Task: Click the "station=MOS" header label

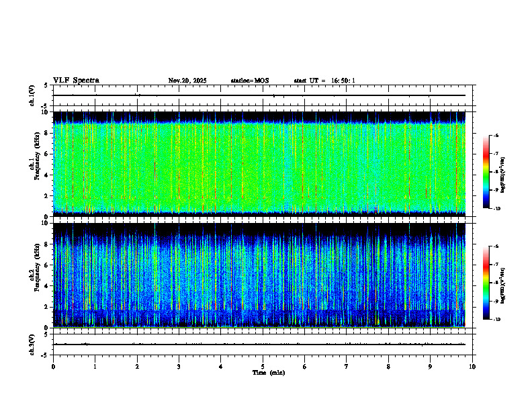Action: click(250, 81)
